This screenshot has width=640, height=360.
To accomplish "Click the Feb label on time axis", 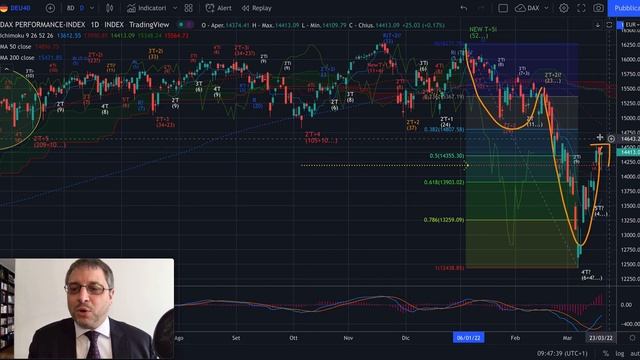I will 515,338.
